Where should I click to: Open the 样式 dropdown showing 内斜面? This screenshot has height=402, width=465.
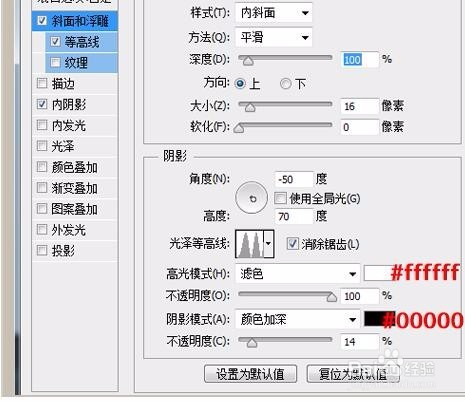click(274, 13)
